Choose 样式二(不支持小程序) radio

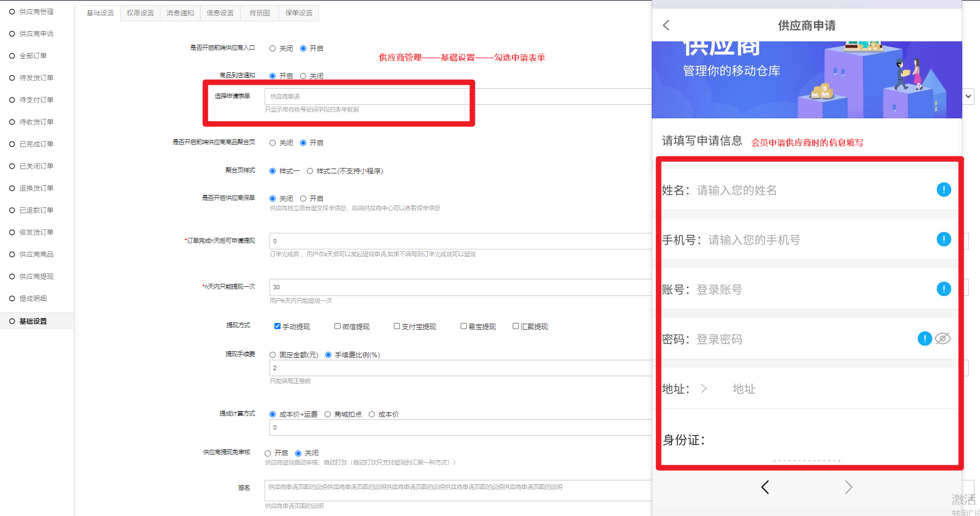coord(310,171)
